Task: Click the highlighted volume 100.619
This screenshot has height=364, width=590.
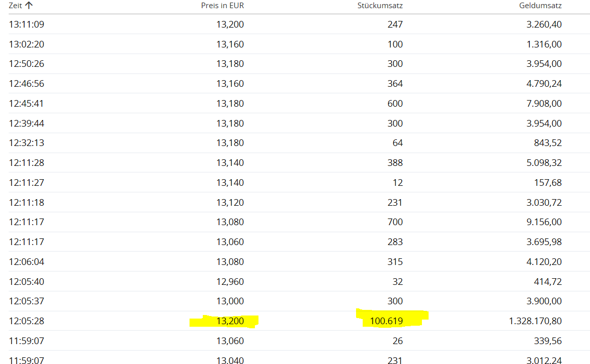Action: pos(383,321)
